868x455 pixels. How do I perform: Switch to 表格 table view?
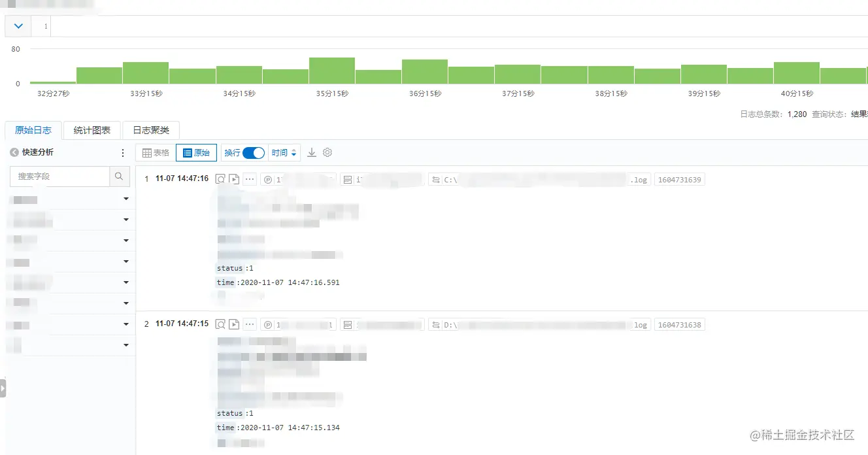click(x=156, y=152)
